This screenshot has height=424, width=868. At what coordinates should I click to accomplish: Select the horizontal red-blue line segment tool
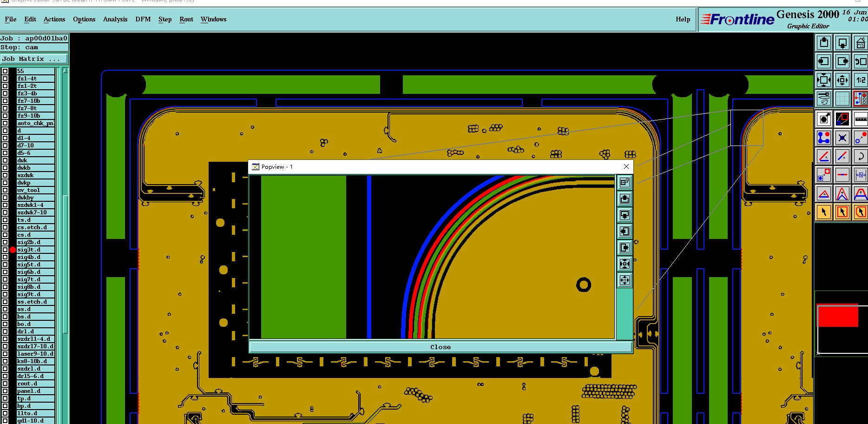tap(842, 175)
